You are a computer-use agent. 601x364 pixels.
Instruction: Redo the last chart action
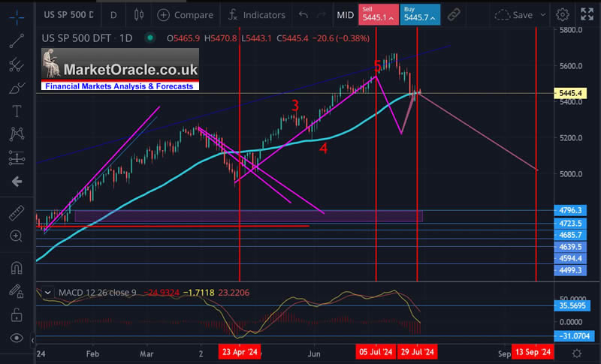tap(322, 15)
